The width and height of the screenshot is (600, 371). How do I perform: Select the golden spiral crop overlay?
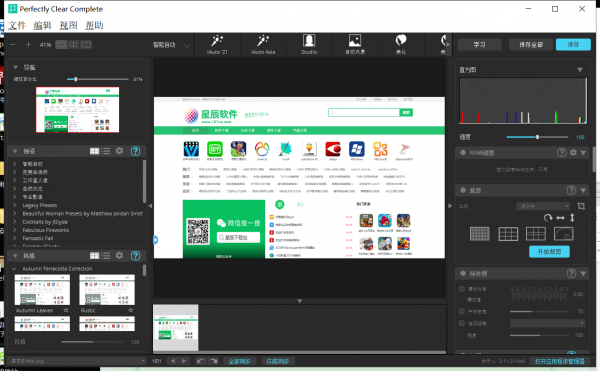point(564,234)
